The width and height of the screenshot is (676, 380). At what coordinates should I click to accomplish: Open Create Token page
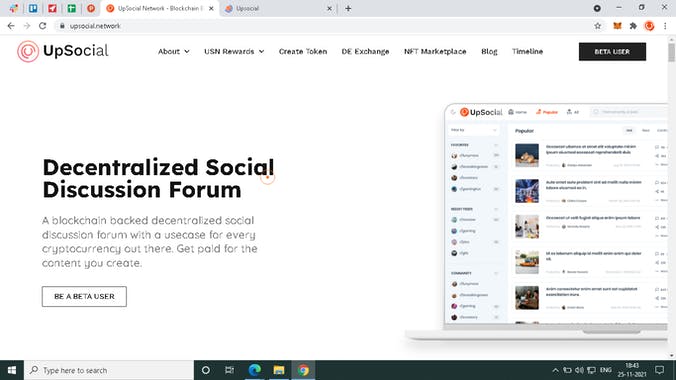[303, 51]
